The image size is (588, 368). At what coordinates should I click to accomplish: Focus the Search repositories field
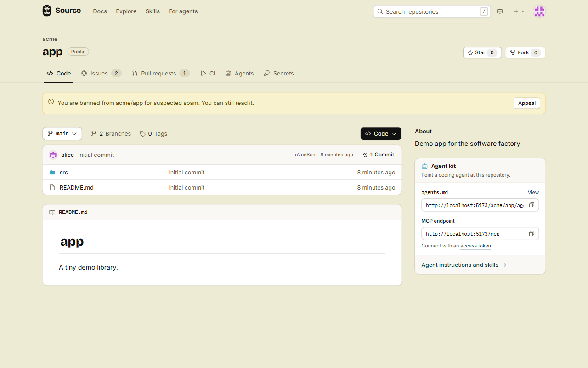click(432, 11)
